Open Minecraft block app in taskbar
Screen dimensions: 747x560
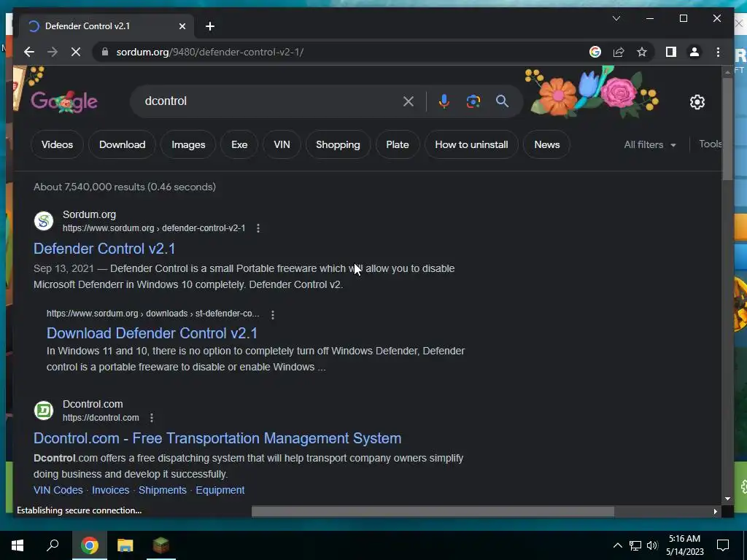(161, 545)
